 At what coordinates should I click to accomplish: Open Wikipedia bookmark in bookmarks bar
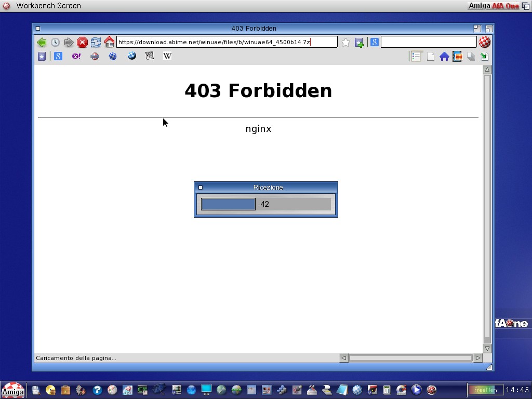click(x=167, y=56)
